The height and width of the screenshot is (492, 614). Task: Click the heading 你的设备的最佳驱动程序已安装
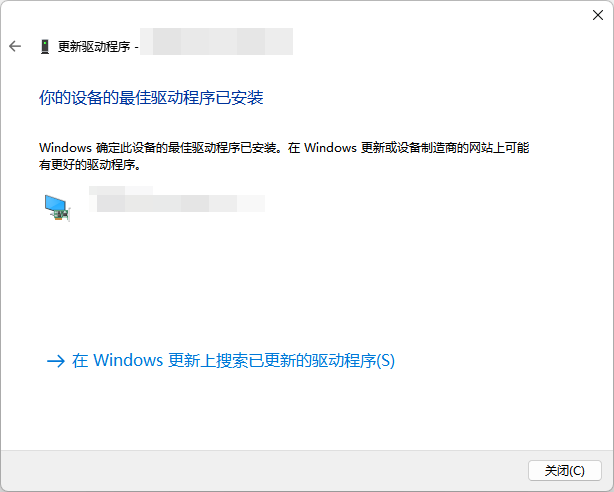(151, 98)
